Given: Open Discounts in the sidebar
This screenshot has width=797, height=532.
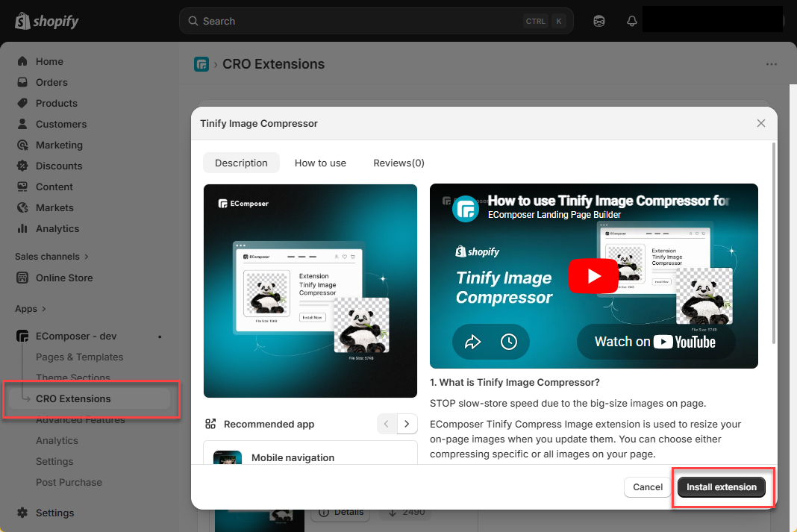Looking at the screenshot, I should tap(59, 166).
